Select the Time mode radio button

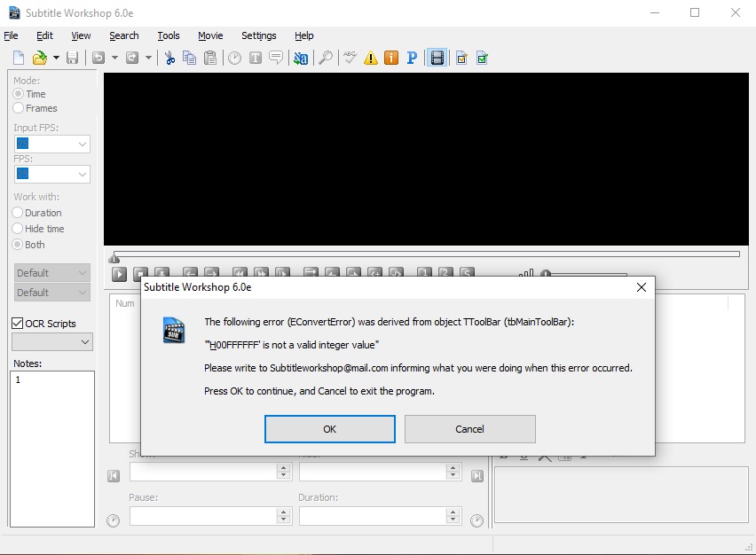tap(19, 94)
